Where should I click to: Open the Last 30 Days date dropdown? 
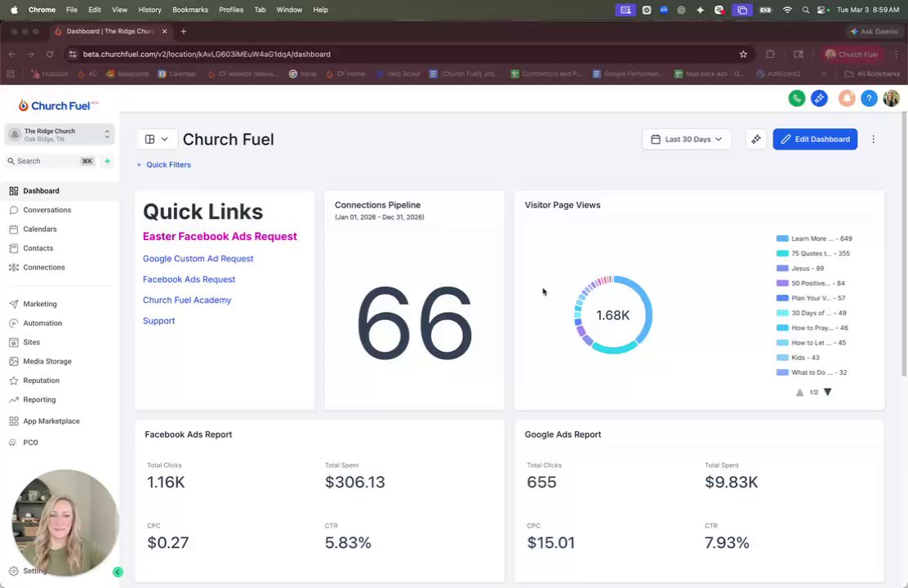tap(687, 139)
